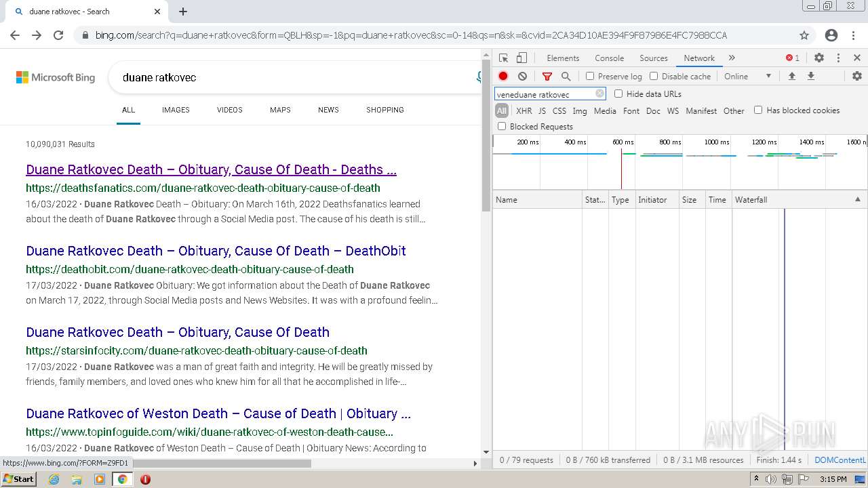Open Deathsfanatics Duane Ratkovec result link
The image size is (868, 488).
[x=211, y=169]
